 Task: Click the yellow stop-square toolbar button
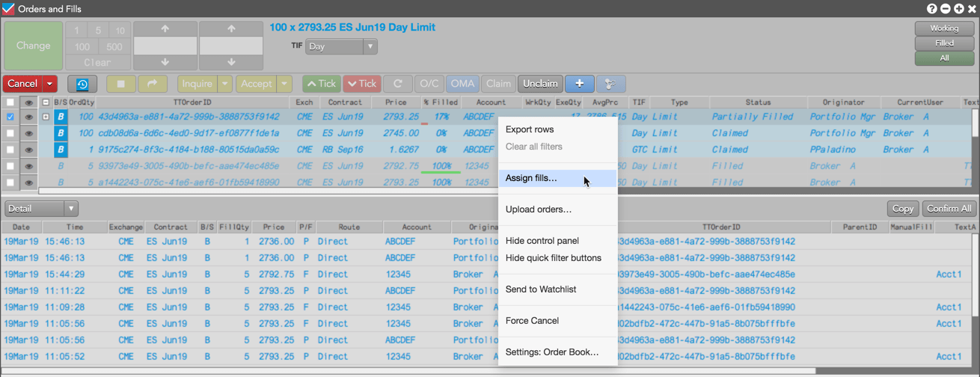coord(121,84)
